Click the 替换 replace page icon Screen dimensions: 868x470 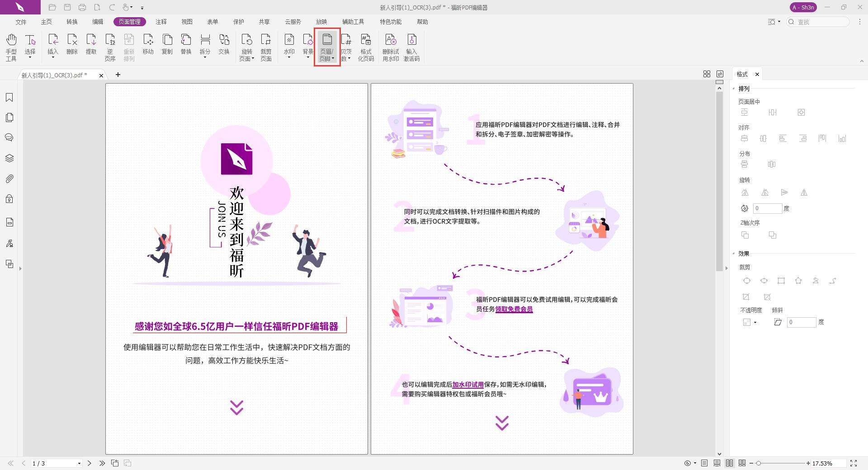[x=185, y=45]
